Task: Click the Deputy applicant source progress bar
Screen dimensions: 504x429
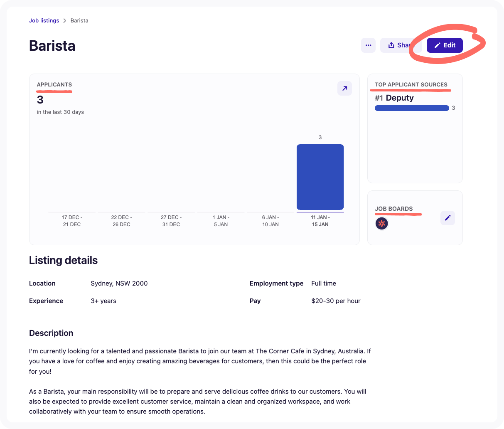Action: coord(412,108)
